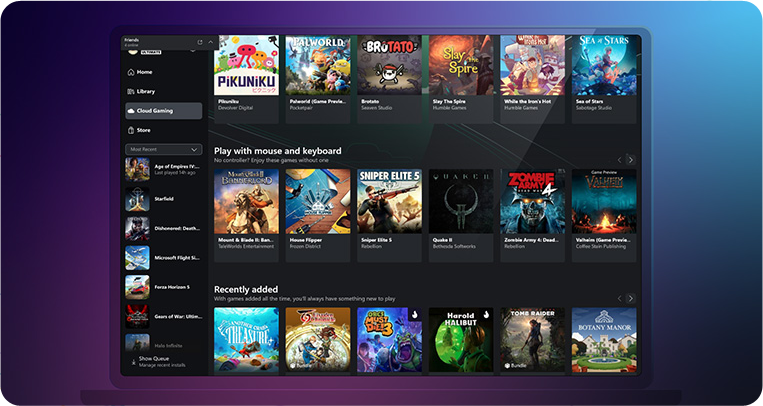Go to next page of Recently added
This screenshot has height=406, width=763.
click(631, 298)
